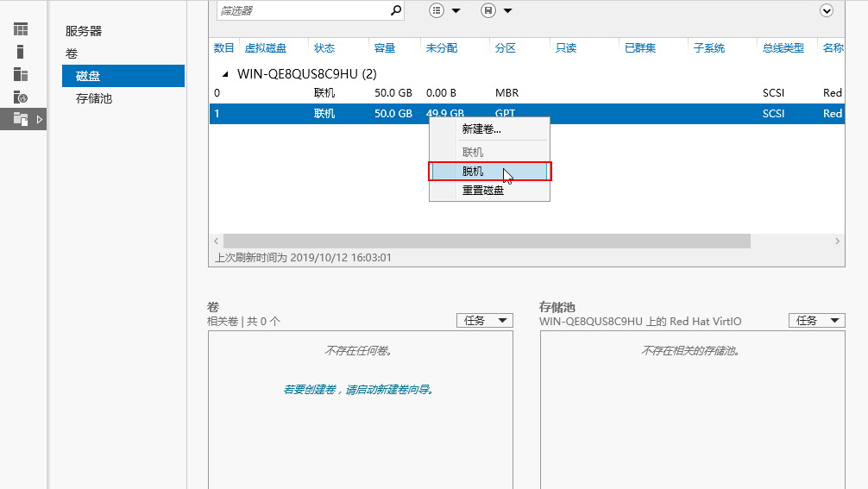The height and width of the screenshot is (489, 868).
Task: Click the 上次刷新时间 status text
Action: pos(303,258)
